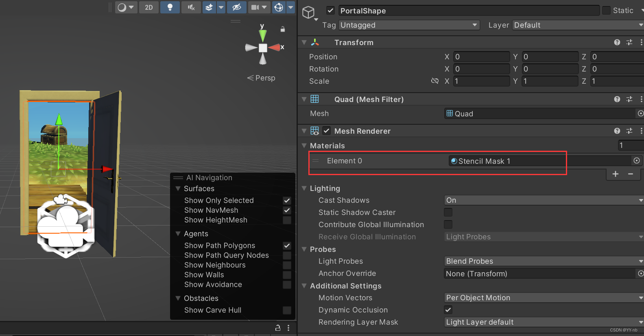The width and height of the screenshot is (644, 336).
Task: Remove material with minus button
Action: click(631, 174)
